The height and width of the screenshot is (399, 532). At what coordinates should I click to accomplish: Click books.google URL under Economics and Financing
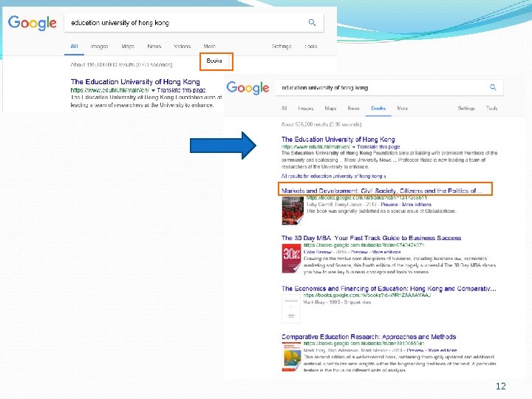tap(367, 295)
